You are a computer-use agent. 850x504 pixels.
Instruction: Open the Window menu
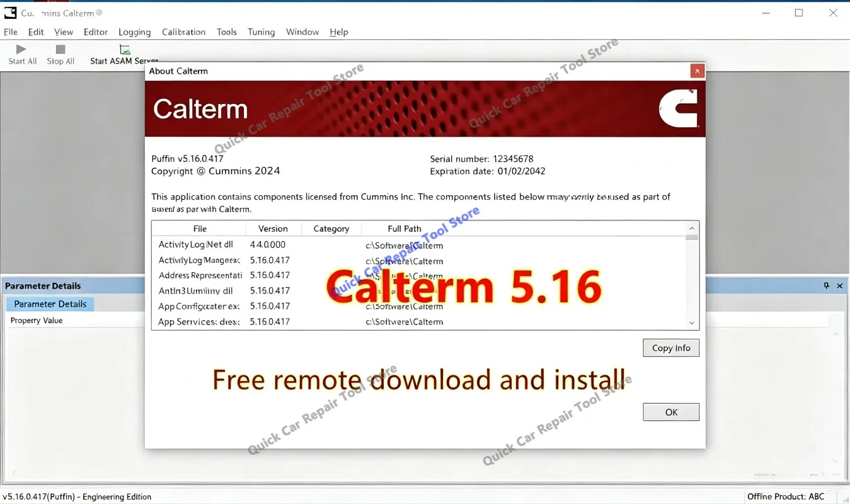pos(302,32)
